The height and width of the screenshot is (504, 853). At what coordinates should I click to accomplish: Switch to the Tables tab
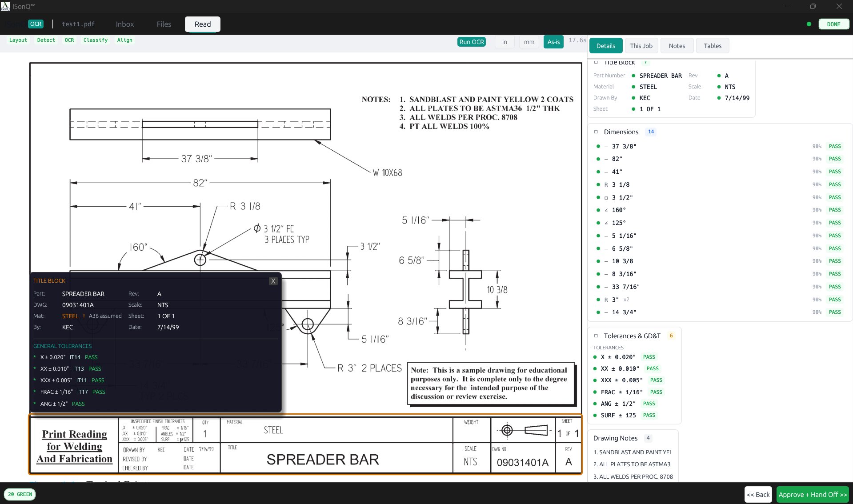point(712,45)
